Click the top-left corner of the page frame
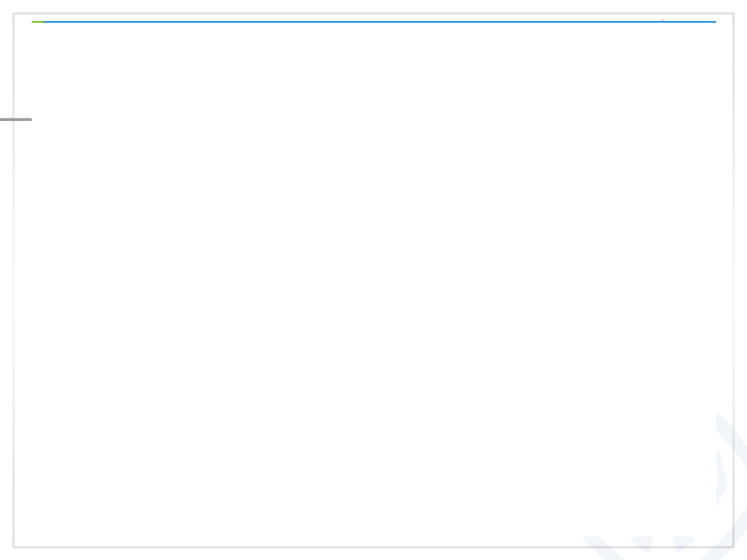The height and width of the screenshot is (560, 747). click(x=14, y=14)
